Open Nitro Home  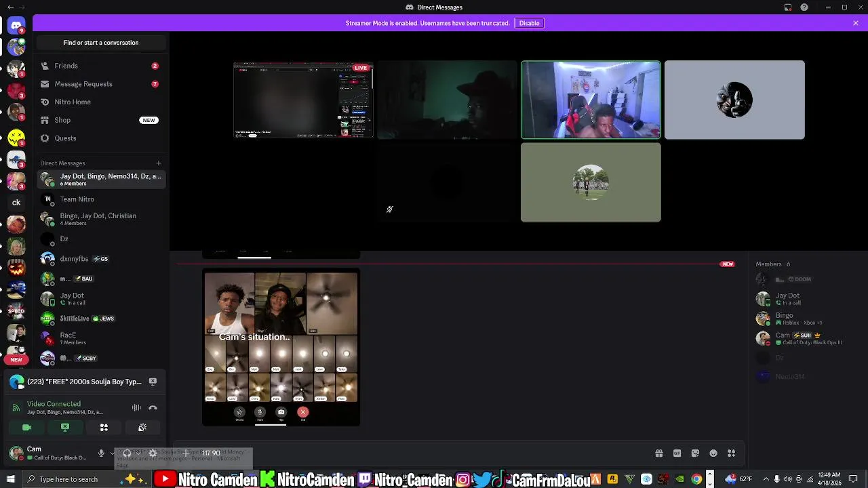tap(100, 102)
